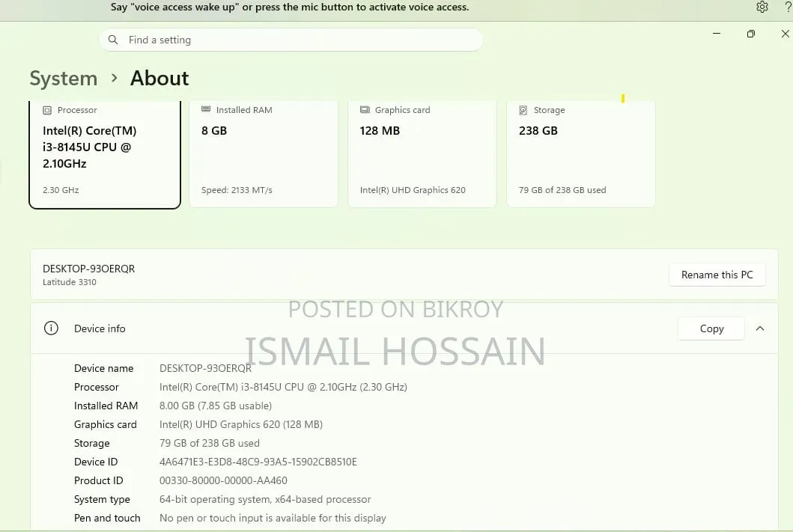The width and height of the screenshot is (793, 532).
Task: Click the System type row label
Action: click(x=102, y=499)
